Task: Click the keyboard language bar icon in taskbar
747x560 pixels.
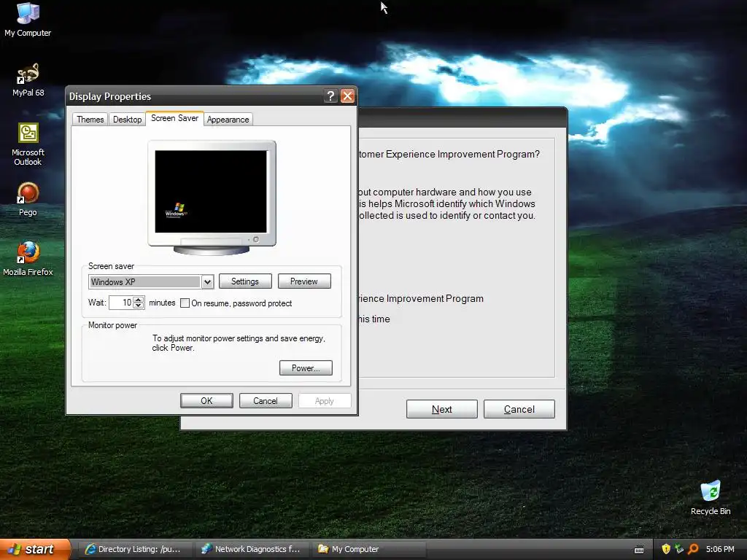Action: 639,550
